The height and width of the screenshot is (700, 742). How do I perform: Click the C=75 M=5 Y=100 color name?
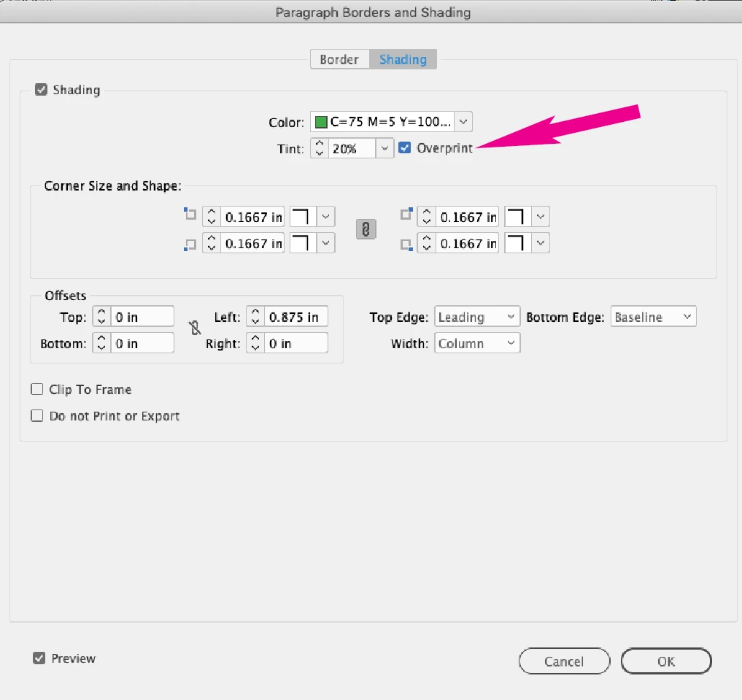pos(390,122)
